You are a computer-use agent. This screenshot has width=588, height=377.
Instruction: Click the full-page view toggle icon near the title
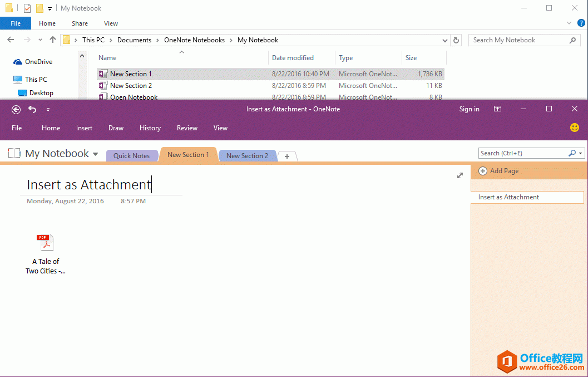click(460, 175)
